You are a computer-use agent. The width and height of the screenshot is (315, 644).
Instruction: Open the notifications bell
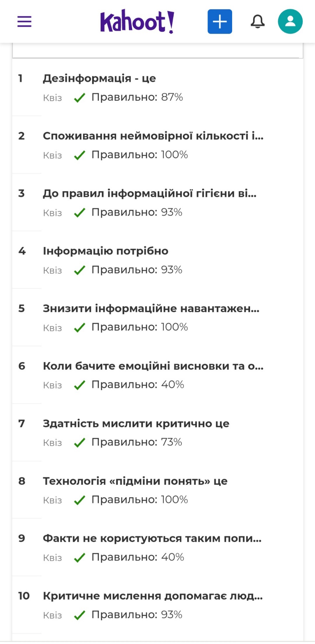[257, 22]
